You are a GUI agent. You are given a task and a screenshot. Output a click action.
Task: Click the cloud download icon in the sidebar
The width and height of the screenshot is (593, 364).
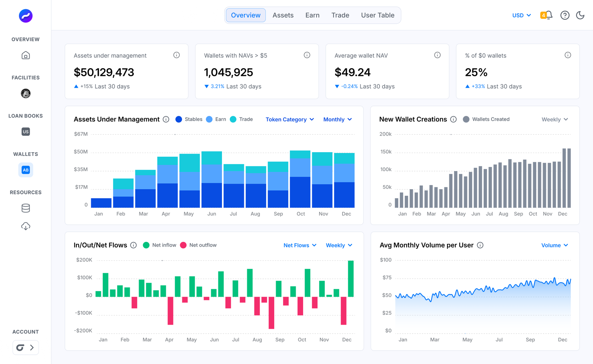click(x=26, y=226)
